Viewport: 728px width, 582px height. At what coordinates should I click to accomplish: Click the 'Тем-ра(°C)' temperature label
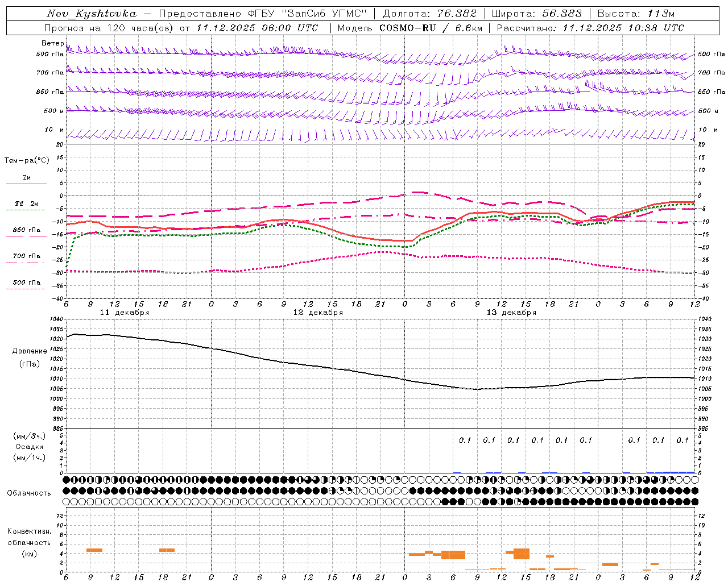[x=27, y=161]
